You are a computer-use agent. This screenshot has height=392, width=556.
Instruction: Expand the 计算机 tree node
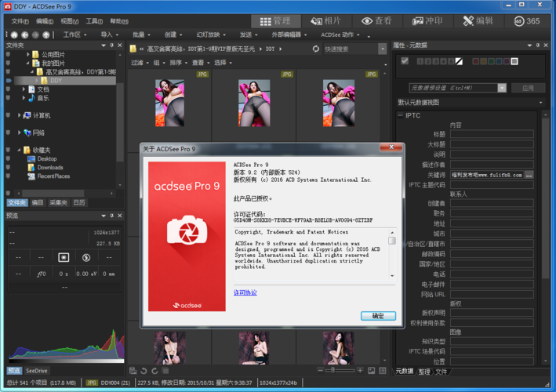(x=19, y=115)
